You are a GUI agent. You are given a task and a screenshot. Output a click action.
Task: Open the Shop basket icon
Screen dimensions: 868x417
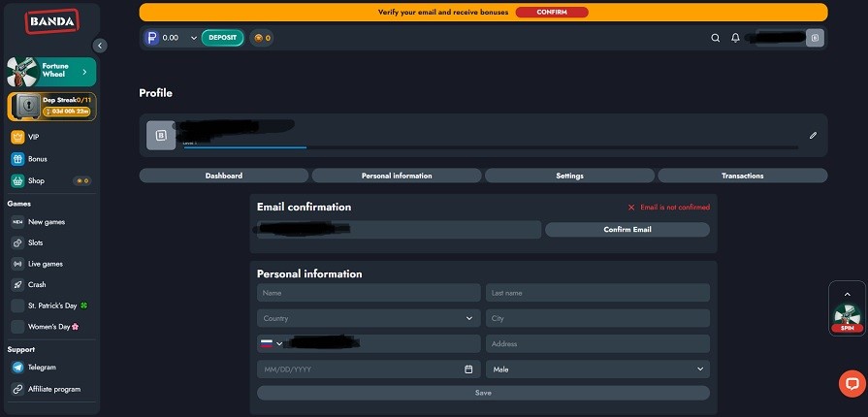click(x=17, y=180)
